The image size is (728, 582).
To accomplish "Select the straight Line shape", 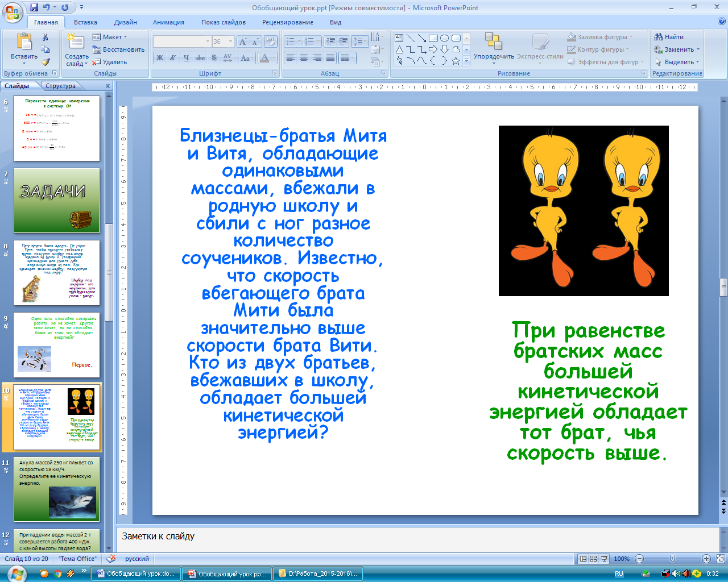I will click(411, 38).
